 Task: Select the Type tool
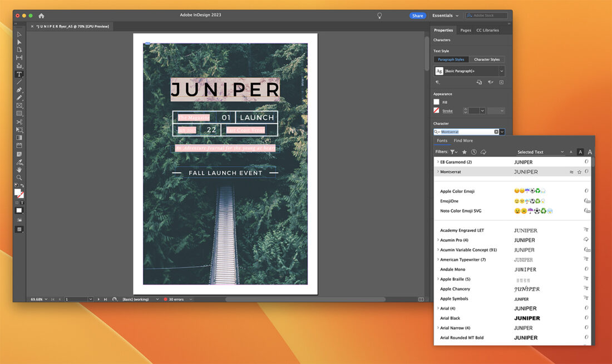tap(18, 73)
